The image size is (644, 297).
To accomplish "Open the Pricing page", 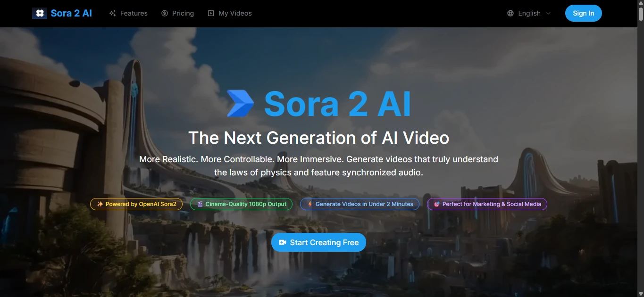I will [x=177, y=13].
